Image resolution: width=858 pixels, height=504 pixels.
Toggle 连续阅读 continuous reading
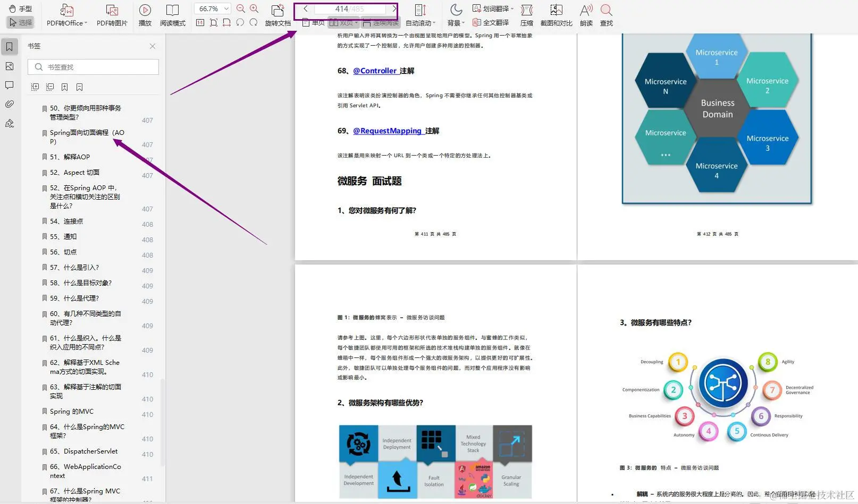[x=381, y=23]
